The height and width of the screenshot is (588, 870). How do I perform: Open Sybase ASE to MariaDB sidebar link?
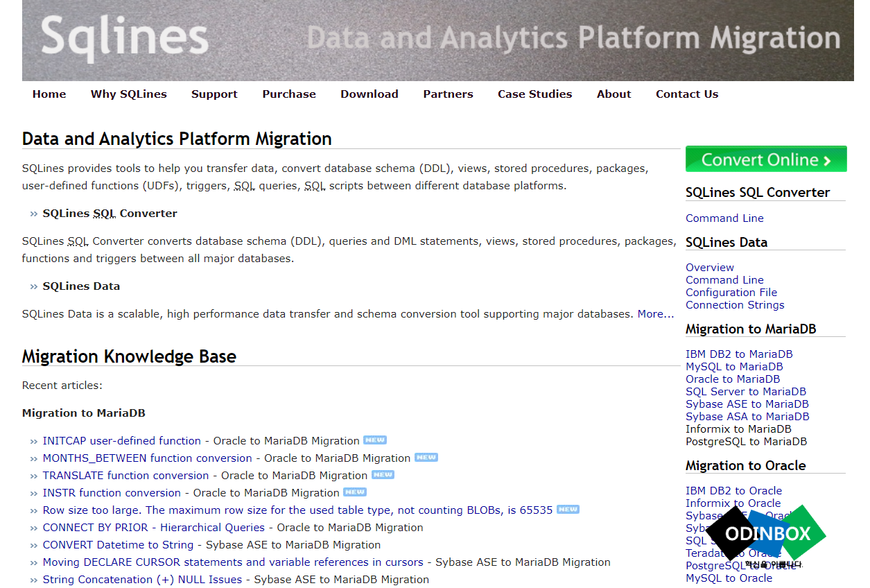tap(747, 404)
